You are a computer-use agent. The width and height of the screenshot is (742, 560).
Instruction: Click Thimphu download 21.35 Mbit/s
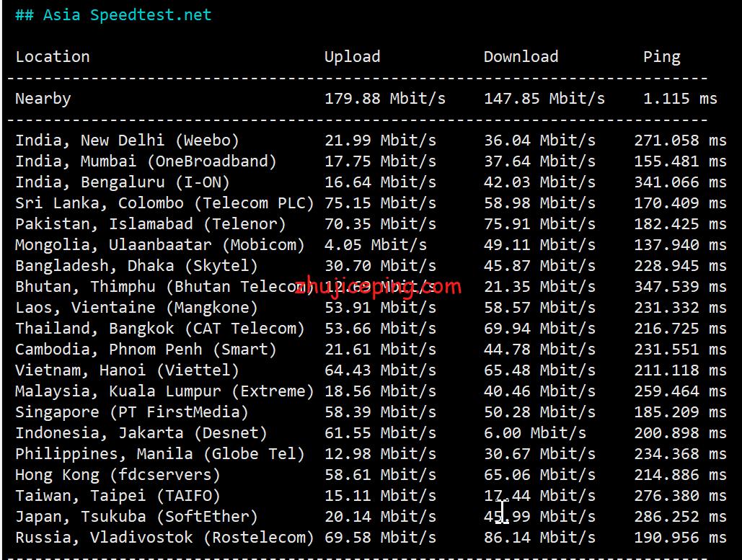[x=539, y=286]
